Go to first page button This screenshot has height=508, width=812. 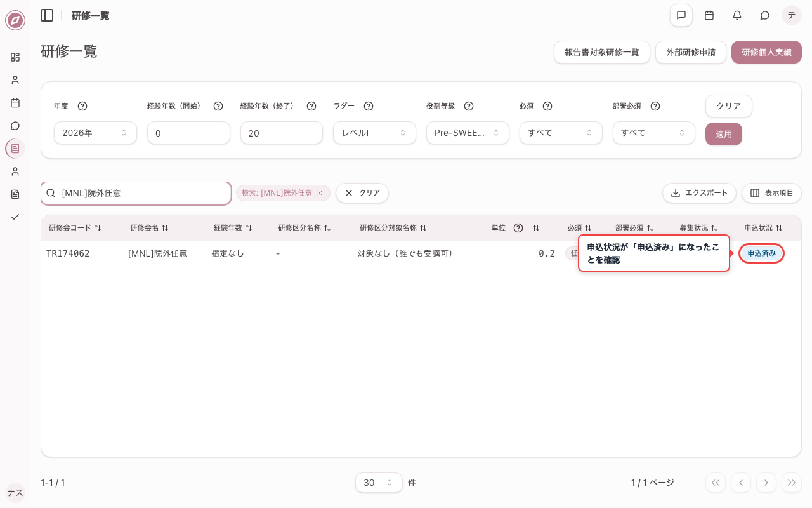pyautogui.click(x=716, y=483)
